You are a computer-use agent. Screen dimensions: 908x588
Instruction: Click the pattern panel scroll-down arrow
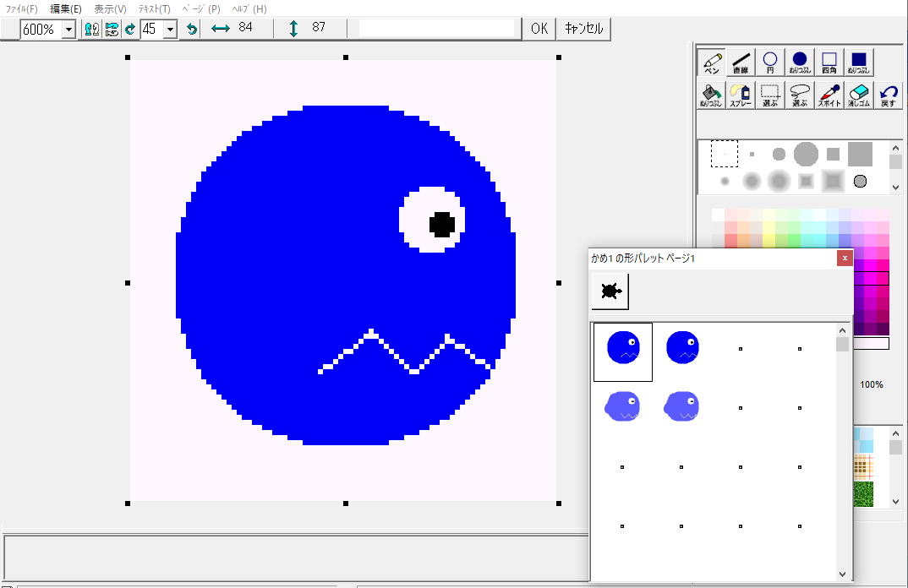[895, 502]
